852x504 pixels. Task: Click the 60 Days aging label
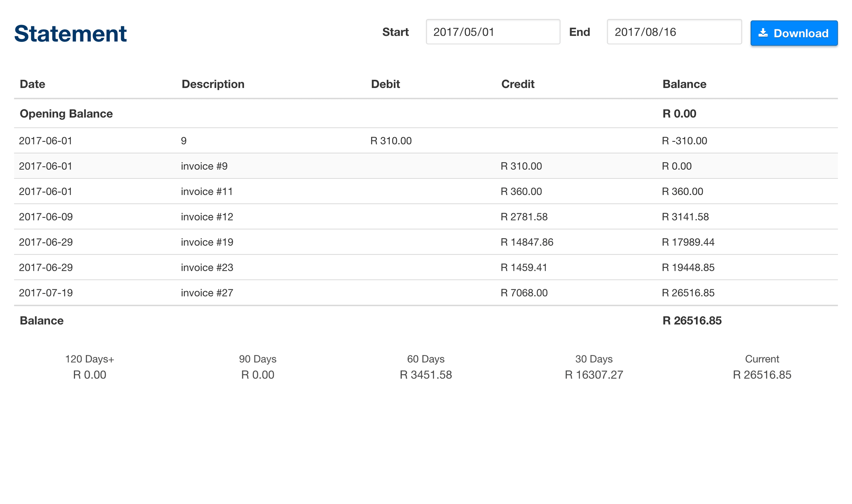426,359
